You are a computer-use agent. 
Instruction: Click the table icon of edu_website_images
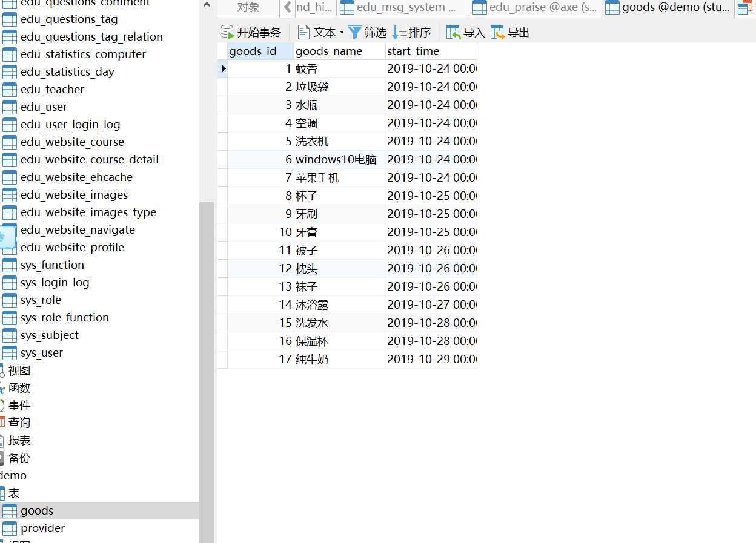tap(10, 195)
